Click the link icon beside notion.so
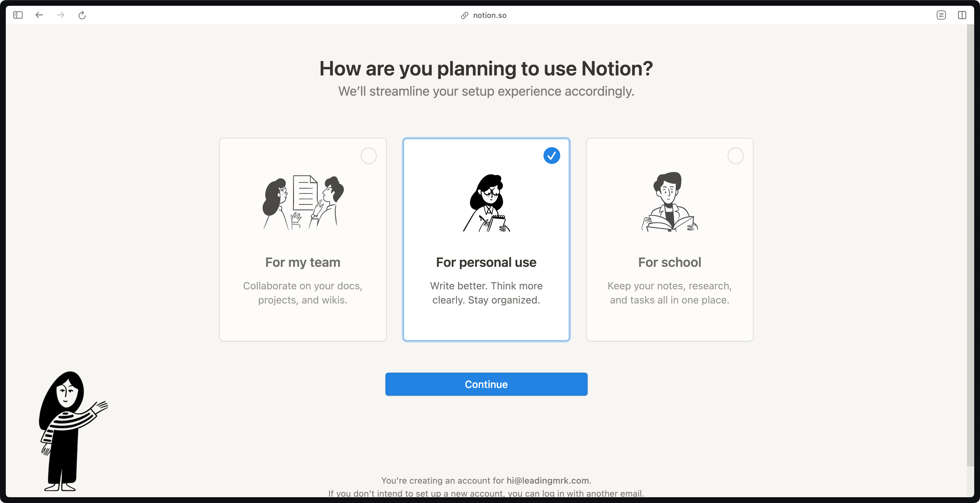This screenshot has width=980, height=503. pyautogui.click(x=465, y=16)
